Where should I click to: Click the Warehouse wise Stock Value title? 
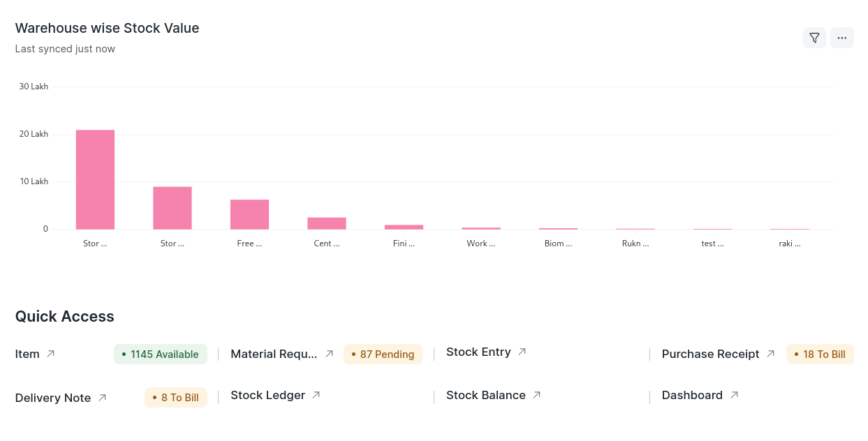coord(107,28)
